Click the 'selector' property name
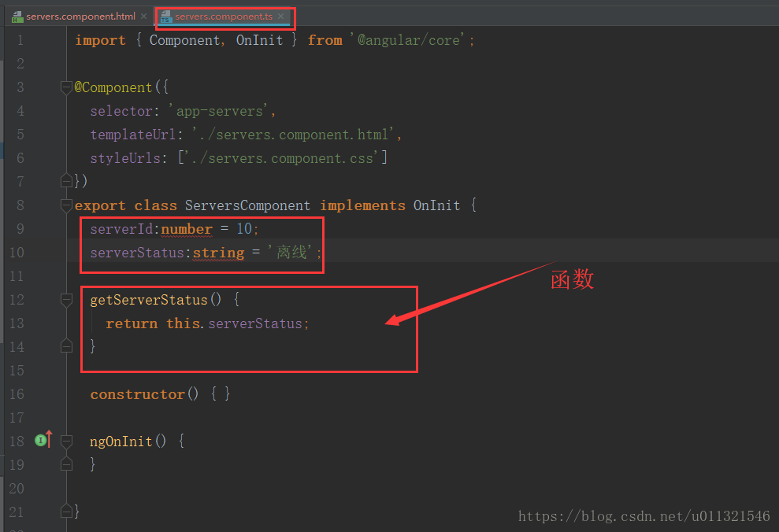 [122, 111]
